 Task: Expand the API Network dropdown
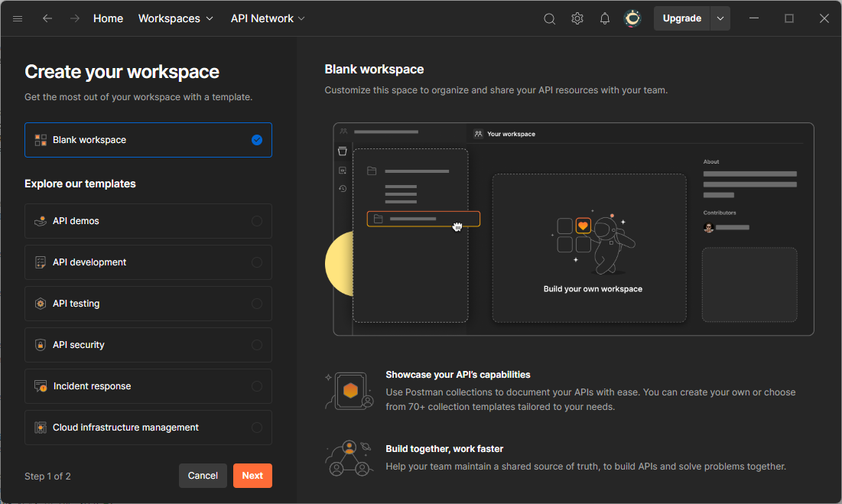click(268, 18)
